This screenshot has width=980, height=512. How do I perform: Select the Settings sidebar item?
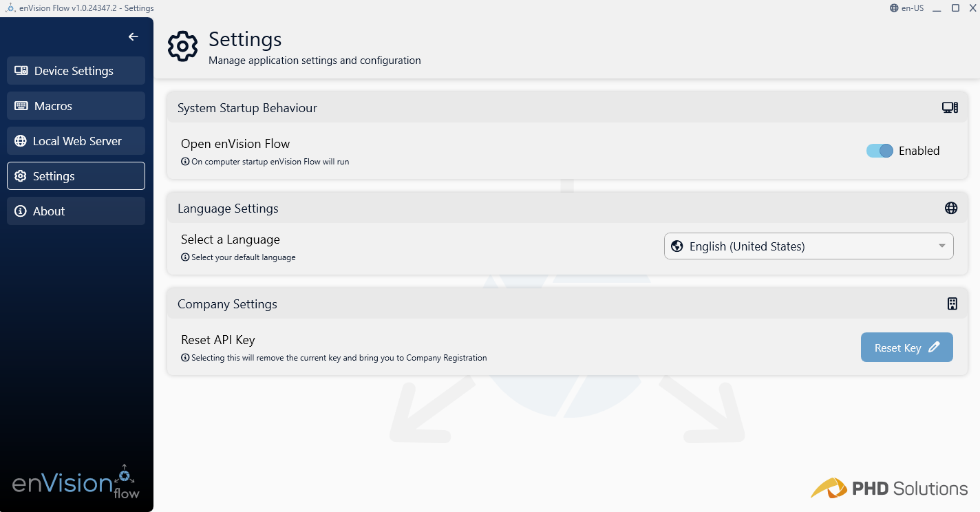pos(76,176)
